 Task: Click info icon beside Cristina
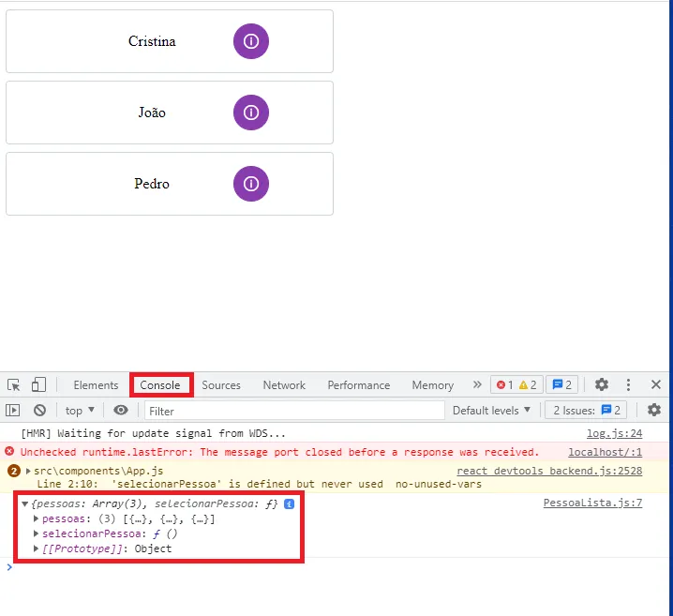(x=251, y=41)
